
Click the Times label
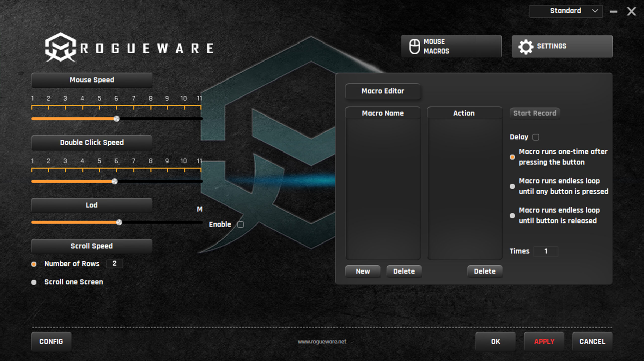(x=519, y=251)
